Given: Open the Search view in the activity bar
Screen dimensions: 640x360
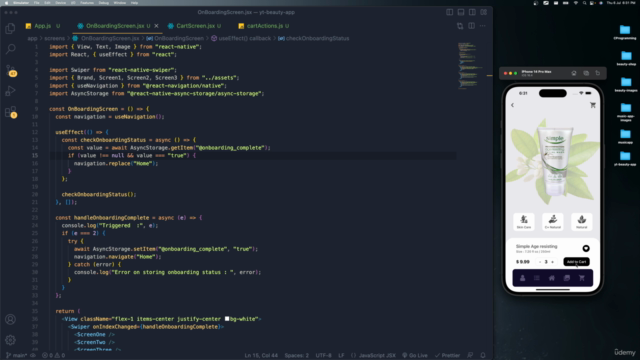Looking at the screenshot, I should (x=10, y=49).
